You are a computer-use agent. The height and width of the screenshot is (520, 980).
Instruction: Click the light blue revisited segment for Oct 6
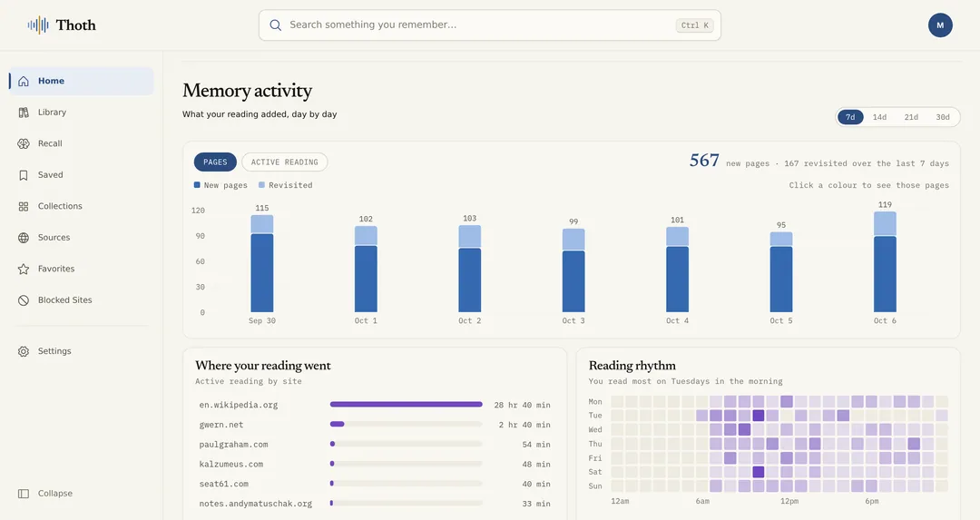[885, 224]
